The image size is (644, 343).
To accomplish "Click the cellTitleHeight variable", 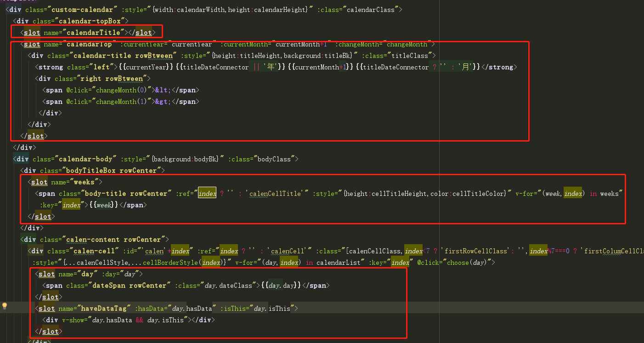I will pyautogui.click(x=398, y=194).
